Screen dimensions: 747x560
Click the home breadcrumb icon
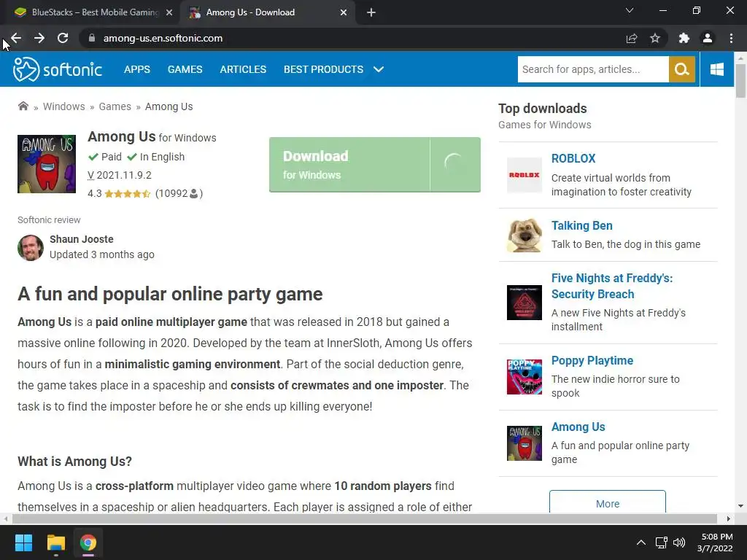[23, 106]
